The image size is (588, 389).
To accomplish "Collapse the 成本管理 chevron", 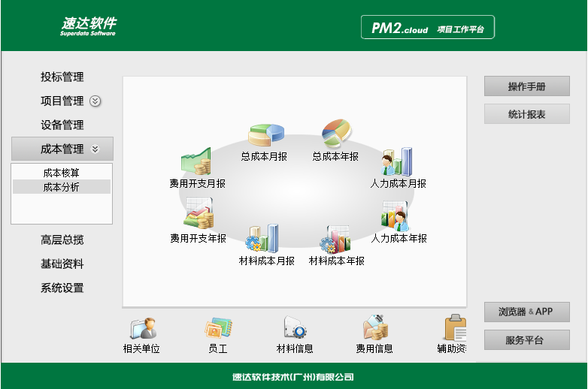I will [95, 149].
